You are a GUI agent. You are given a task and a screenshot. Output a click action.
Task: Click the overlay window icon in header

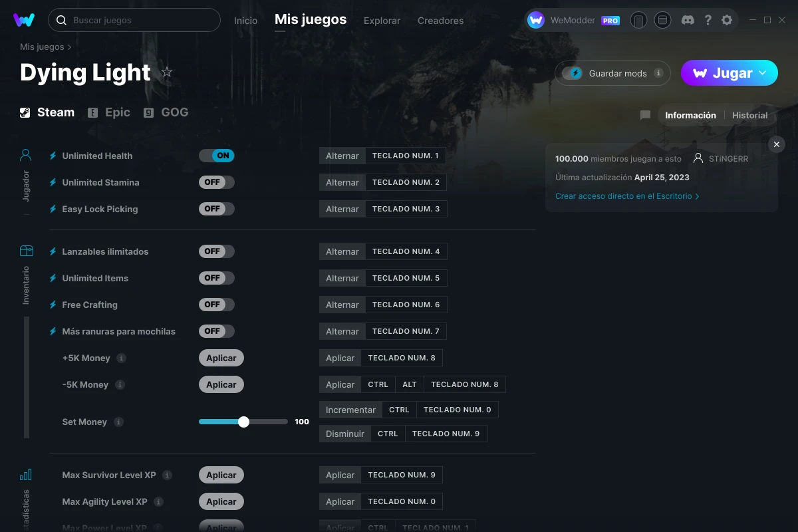tap(662, 21)
